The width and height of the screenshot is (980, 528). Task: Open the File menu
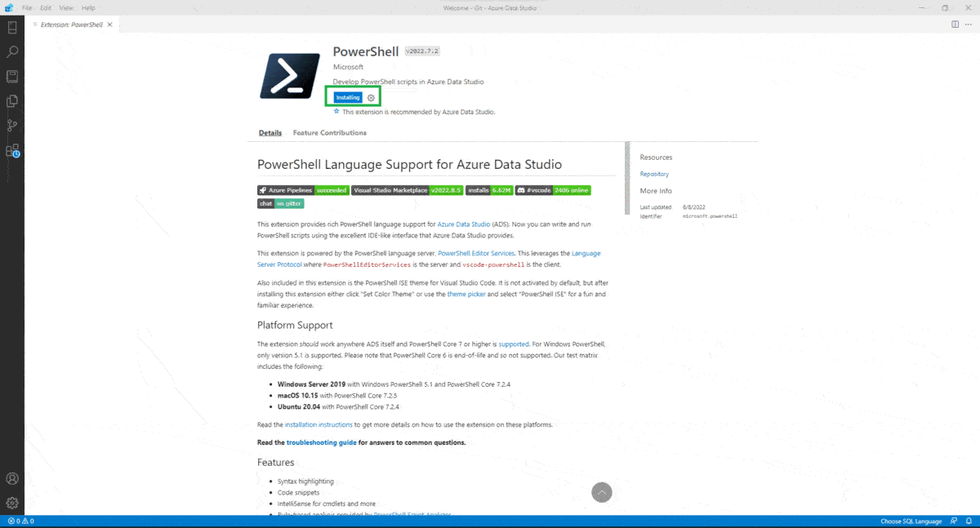[27, 7]
